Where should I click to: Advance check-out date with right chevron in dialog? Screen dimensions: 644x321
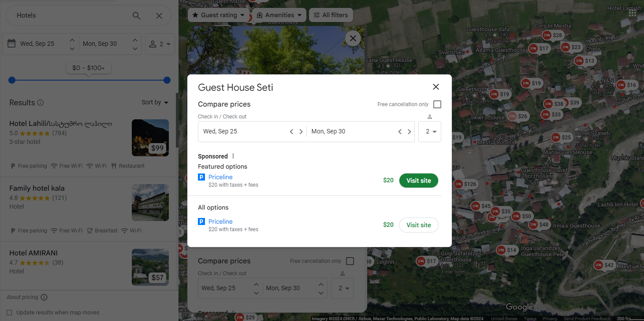point(409,132)
